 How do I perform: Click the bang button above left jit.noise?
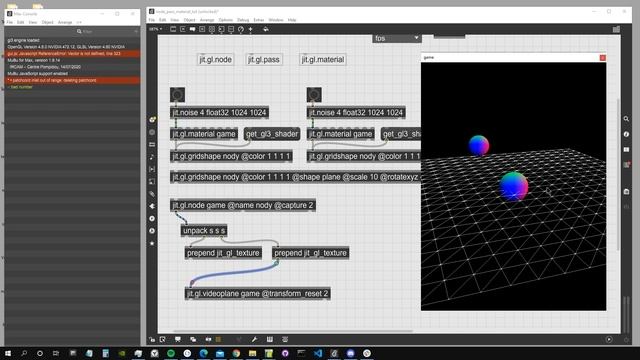click(x=177, y=95)
